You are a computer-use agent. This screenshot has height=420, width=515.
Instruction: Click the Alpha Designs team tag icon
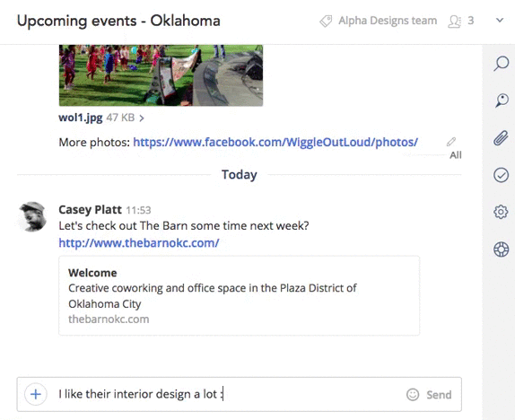[x=326, y=21]
